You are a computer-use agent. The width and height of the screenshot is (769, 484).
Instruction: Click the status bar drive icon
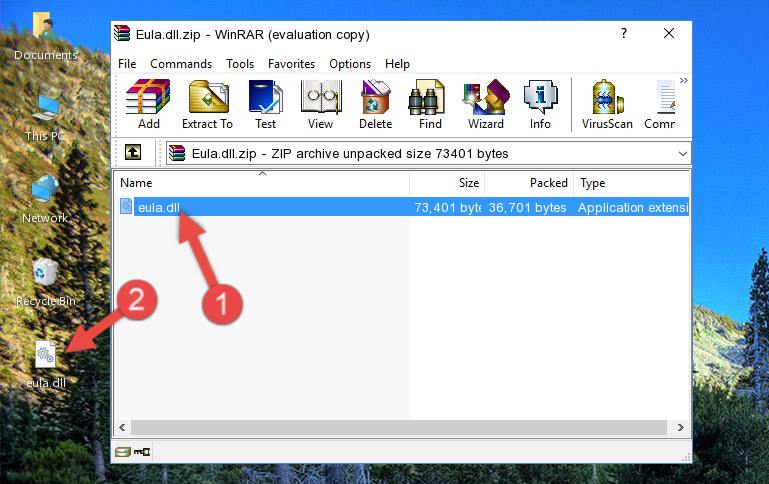(x=123, y=452)
